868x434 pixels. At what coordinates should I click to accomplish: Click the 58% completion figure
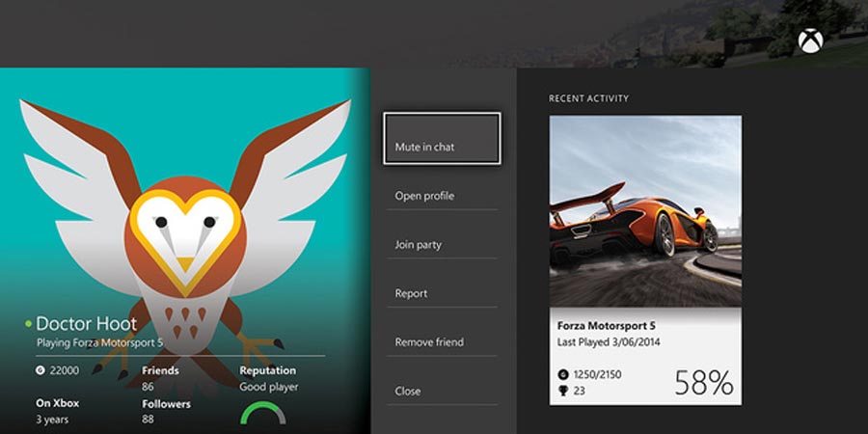point(703,383)
